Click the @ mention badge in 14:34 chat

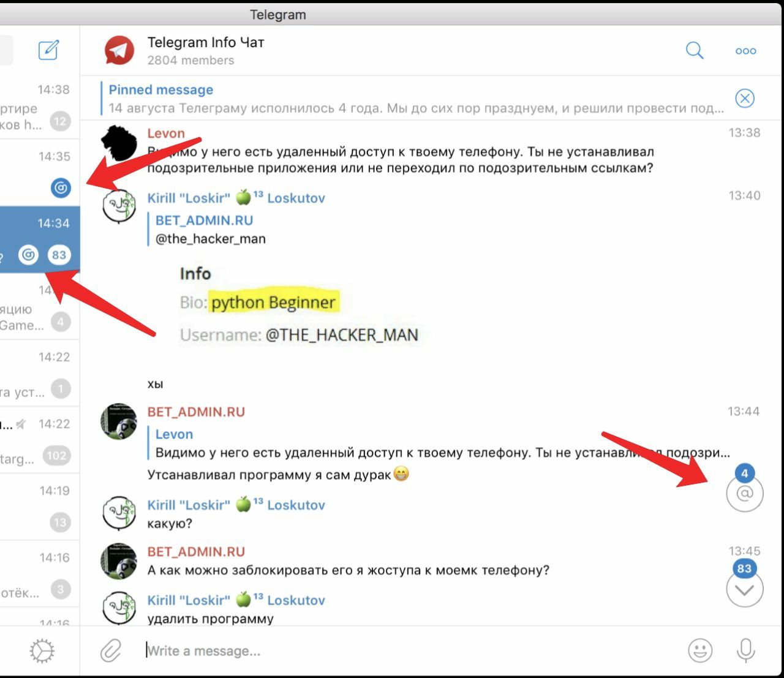click(28, 255)
